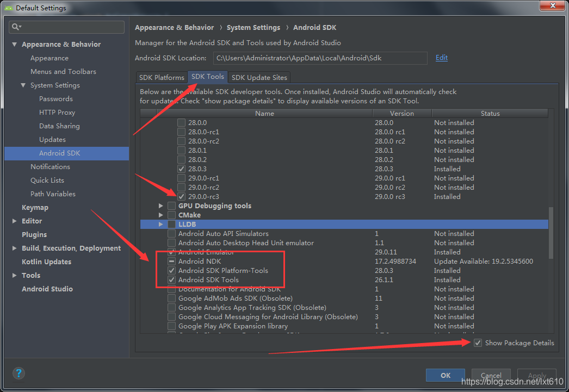Select Keymap settings
Viewport: 569px width, 392px height.
pyautogui.click(x=35, y=208)
